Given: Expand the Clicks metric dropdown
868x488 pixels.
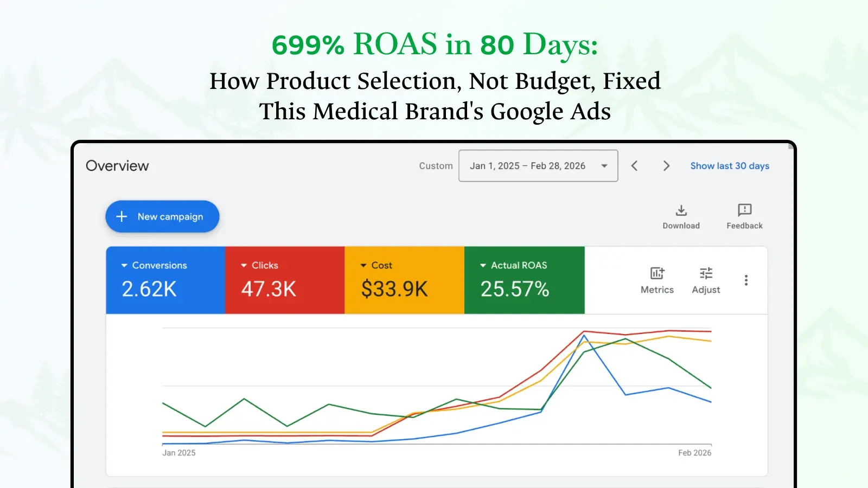Looking at the screenshot, I should 244,266.
